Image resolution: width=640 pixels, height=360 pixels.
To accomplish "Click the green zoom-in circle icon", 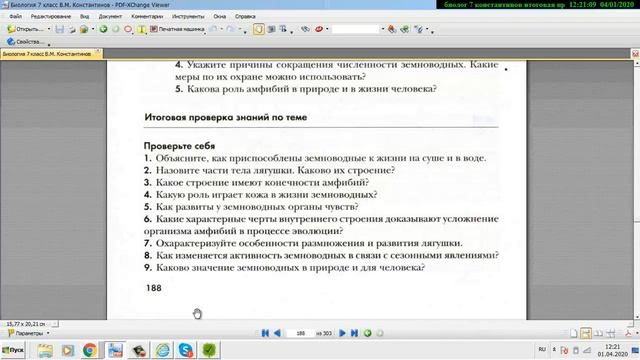I will [x=103, y=29].
